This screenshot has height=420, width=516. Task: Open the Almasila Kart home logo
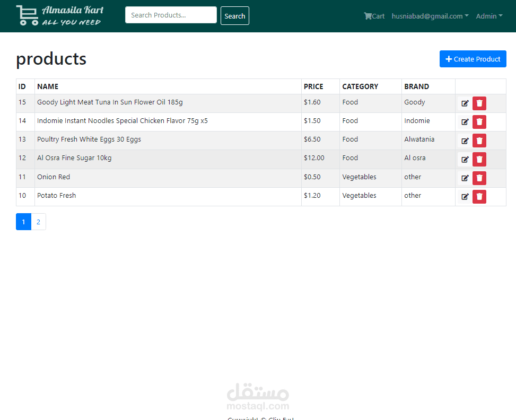tap(60, 15)
